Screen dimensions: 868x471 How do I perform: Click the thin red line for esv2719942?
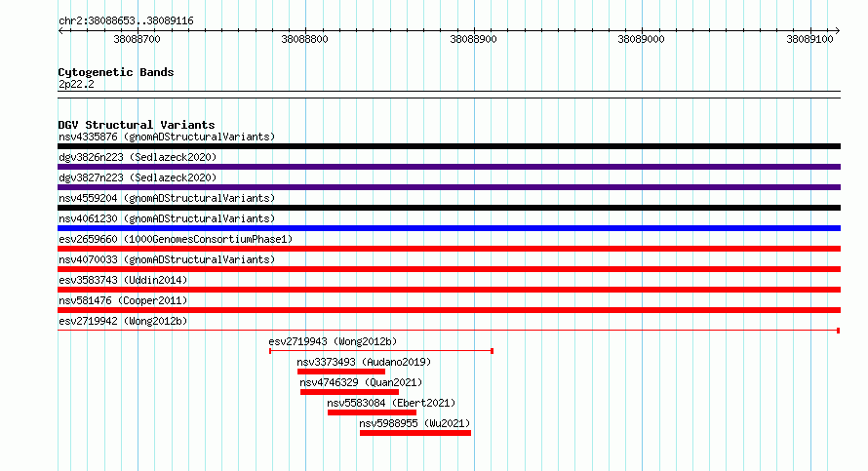tap(449, 331)
